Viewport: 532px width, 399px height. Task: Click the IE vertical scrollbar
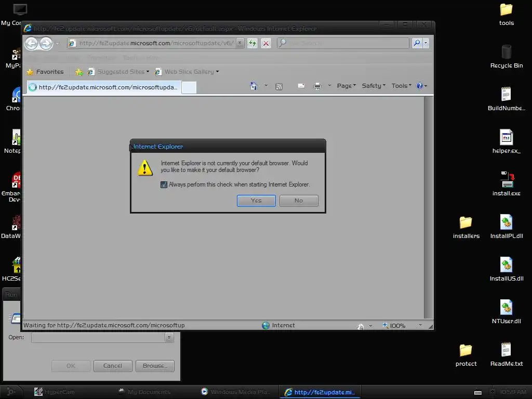pos(429,207)
